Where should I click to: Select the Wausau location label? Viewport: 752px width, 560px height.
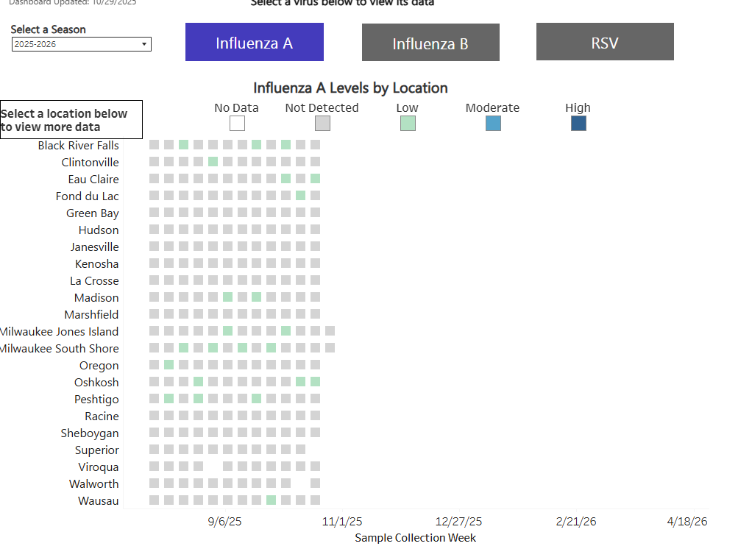(x=99, y=500)
